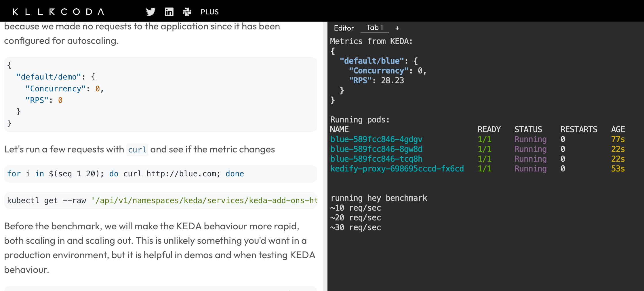Screen dimensions: 644x291
Task: Click the partially visible code block at bottom
Action: (x=161, y=288)
